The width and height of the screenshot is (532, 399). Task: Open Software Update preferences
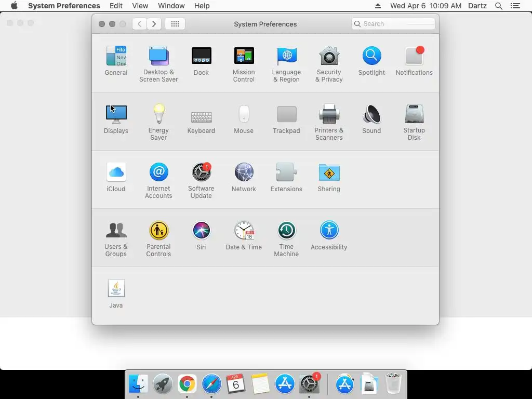[x=201, y=181]
